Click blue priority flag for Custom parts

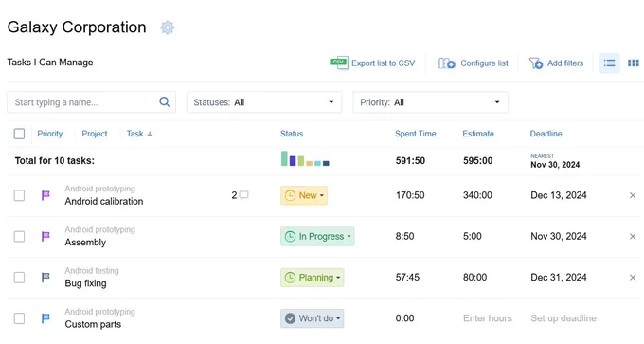point(45,318)
